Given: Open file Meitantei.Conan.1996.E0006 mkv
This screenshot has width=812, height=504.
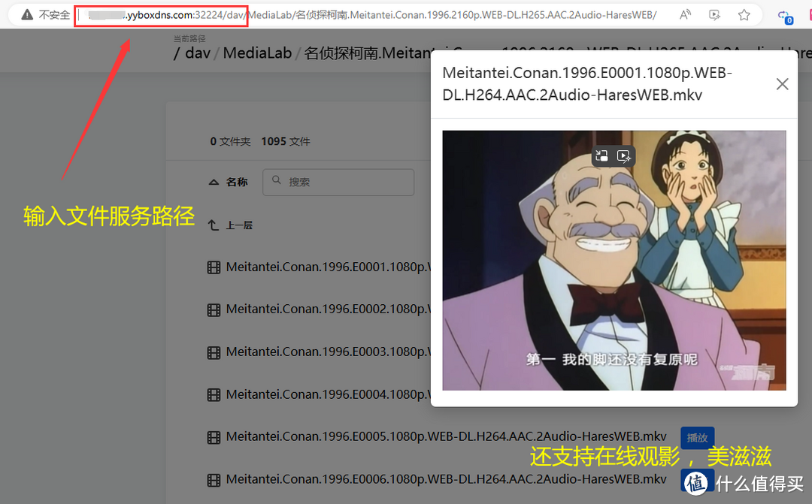Looking at the screenshot, I should (447, 479).
